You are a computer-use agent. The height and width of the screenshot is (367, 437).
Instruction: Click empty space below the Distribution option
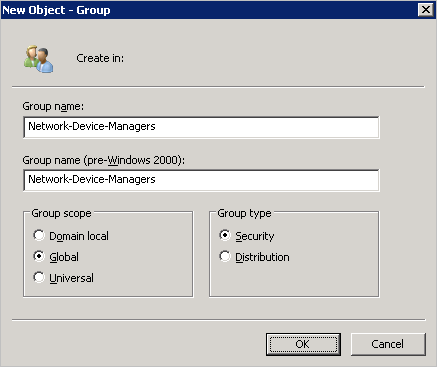click(x=293, y=280)
